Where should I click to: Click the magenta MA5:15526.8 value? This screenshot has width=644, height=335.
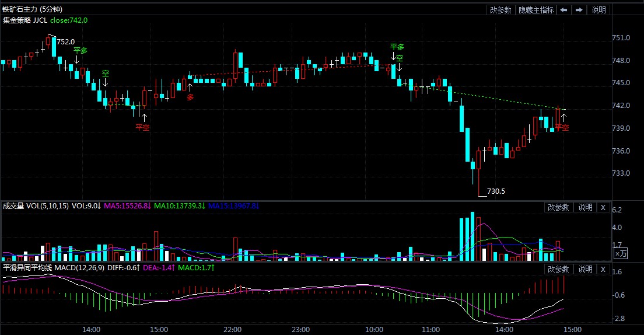(x=128, y=206)
